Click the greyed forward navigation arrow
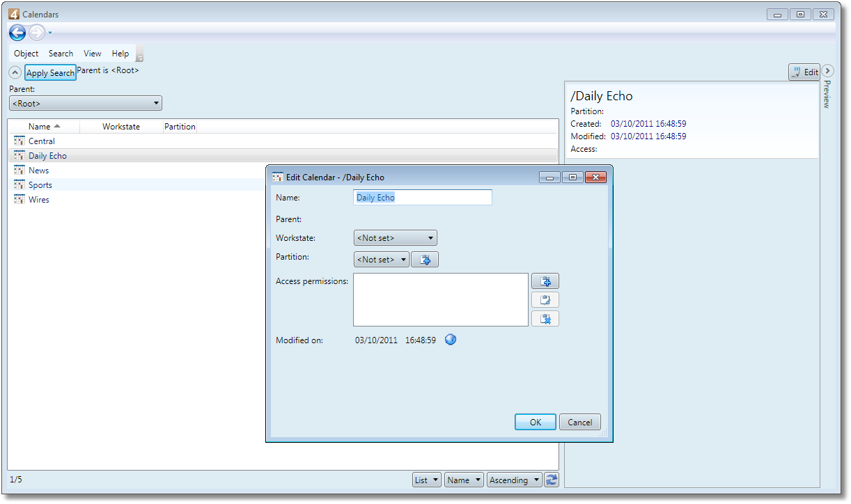The width and height of the screenshot is (851, 504). tap(36, 33)
